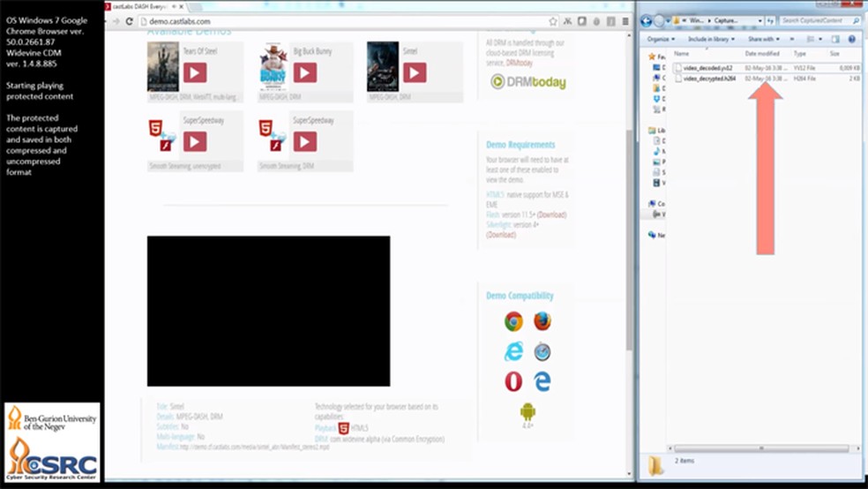Open the Organize menu in Explorer
The image size is (868, 489).
[661, 40]
